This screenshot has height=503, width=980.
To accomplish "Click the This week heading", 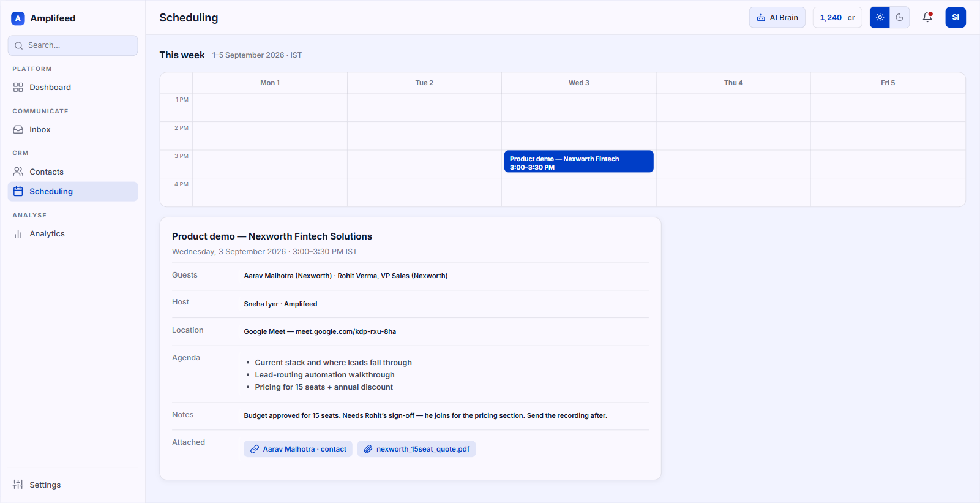I will click(182, 55).
